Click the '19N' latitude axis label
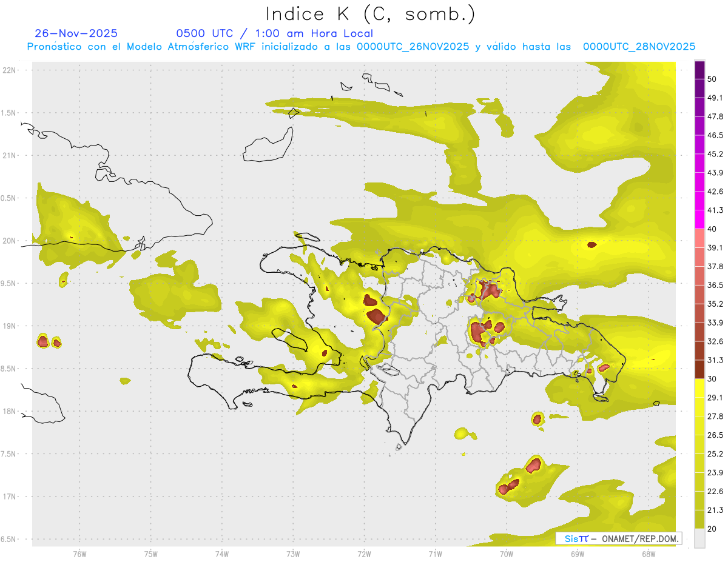 pos(10,326)
